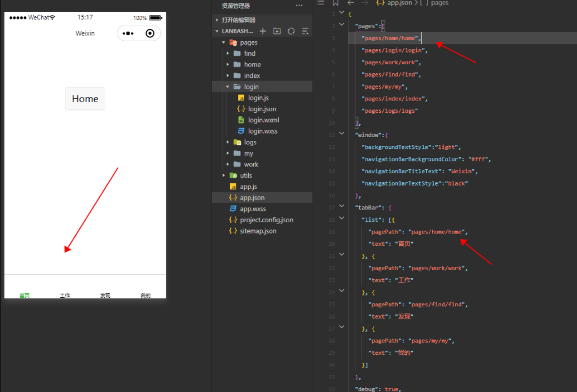
Task: Click the refresh explorer icon
Action: pyautogui.click(x=291, y=31)
